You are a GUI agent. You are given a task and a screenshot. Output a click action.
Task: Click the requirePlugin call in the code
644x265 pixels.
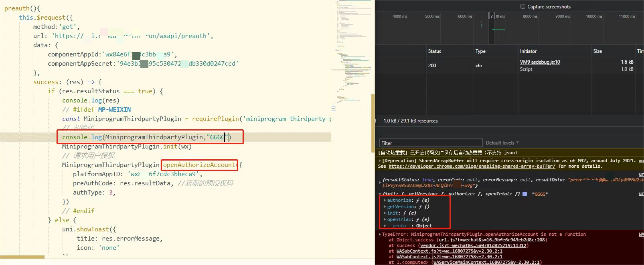[261, 118]
